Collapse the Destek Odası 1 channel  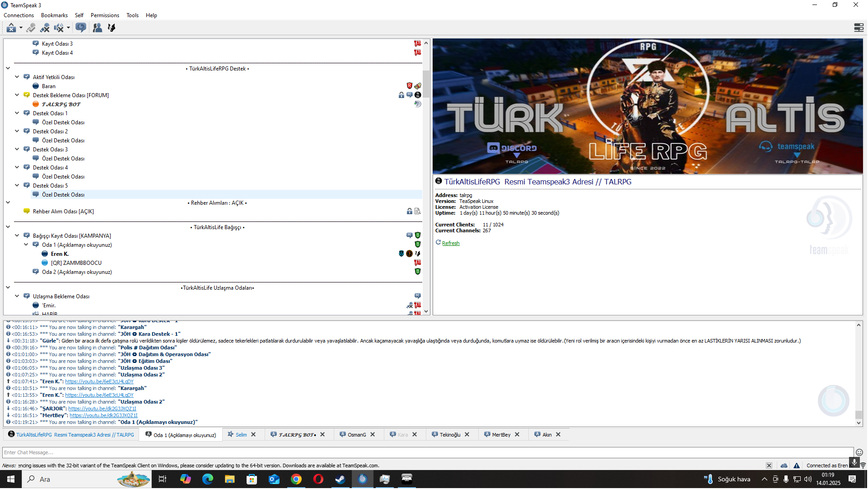tap(17, 113)
